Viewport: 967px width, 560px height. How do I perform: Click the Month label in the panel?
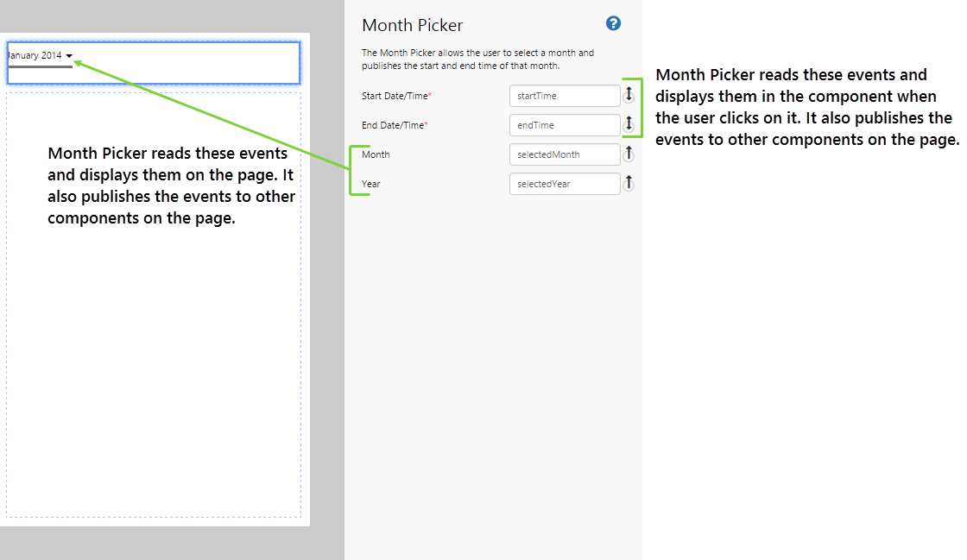pyautogui.click(x=376, y=154)
